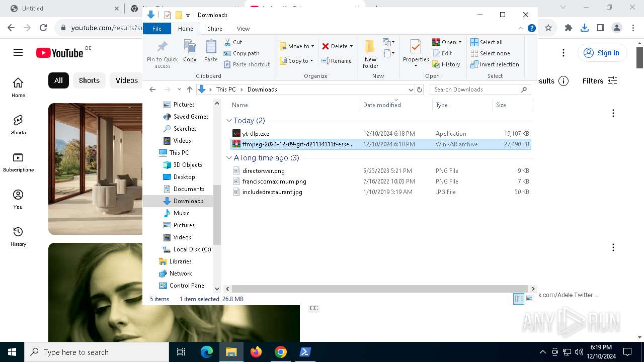Click the Copy ribbon icon
Image resolution: width=644 pixels, height=362 pixels.
coord(190,51)
